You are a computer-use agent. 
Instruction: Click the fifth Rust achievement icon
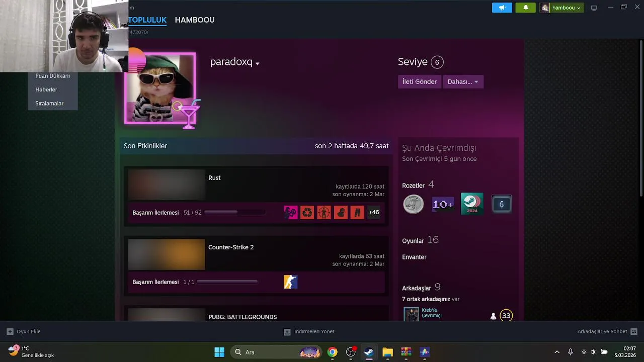(x=357, y=212)
